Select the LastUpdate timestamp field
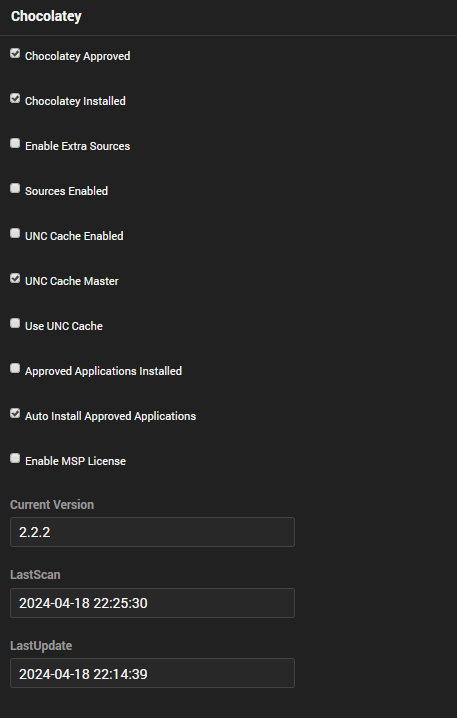457x718 pixels. [x=152, y=673]
